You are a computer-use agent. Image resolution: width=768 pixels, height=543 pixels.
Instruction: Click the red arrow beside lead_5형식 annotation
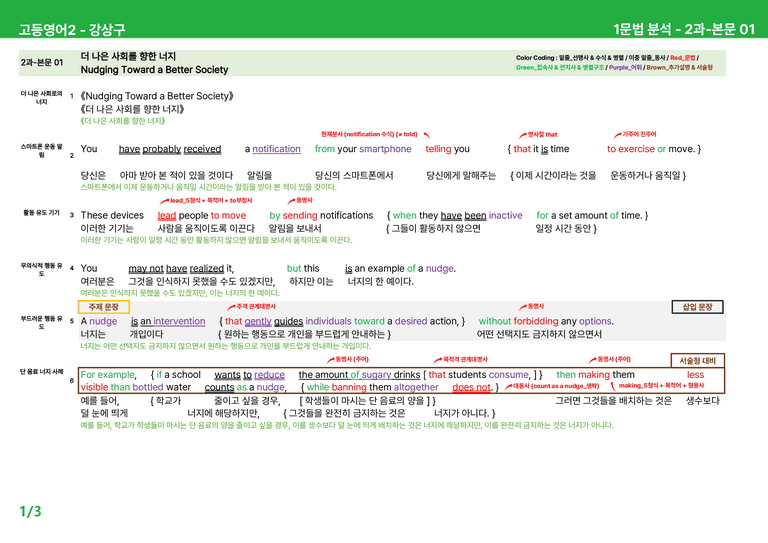click(165, 201)
